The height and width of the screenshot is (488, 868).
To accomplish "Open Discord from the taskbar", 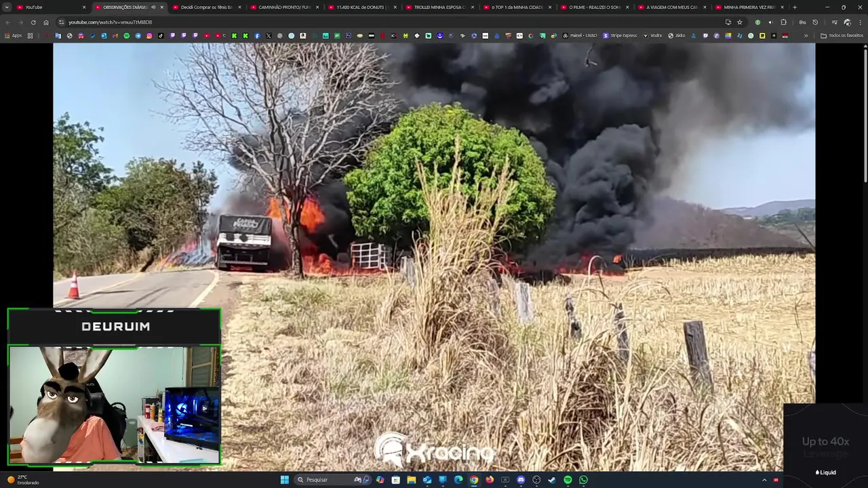I will pos(521,480).
